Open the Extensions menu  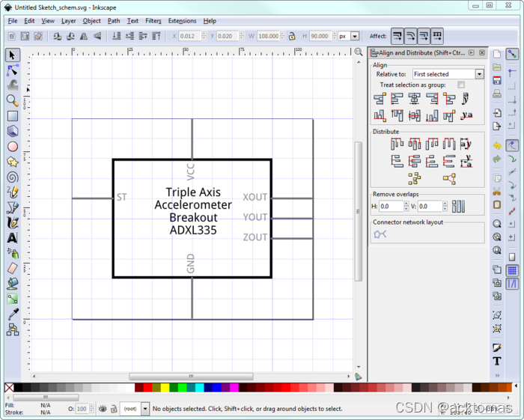click(182, 21)
